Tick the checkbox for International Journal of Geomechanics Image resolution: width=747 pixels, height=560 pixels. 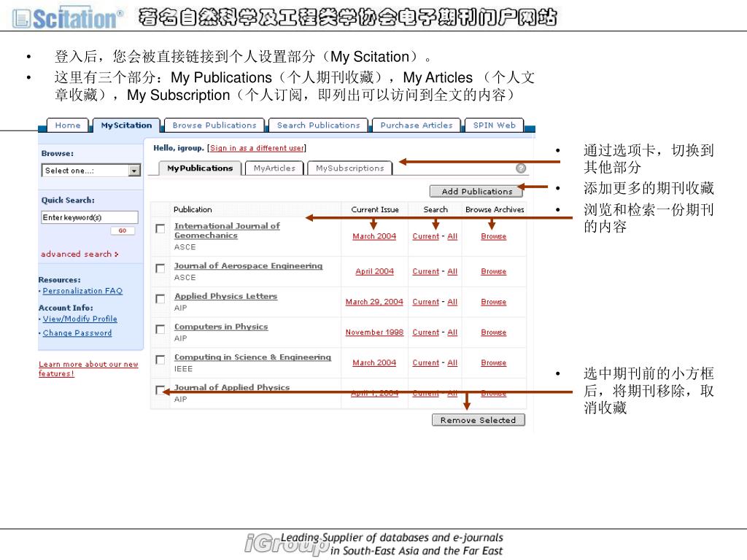click(160, 229)
